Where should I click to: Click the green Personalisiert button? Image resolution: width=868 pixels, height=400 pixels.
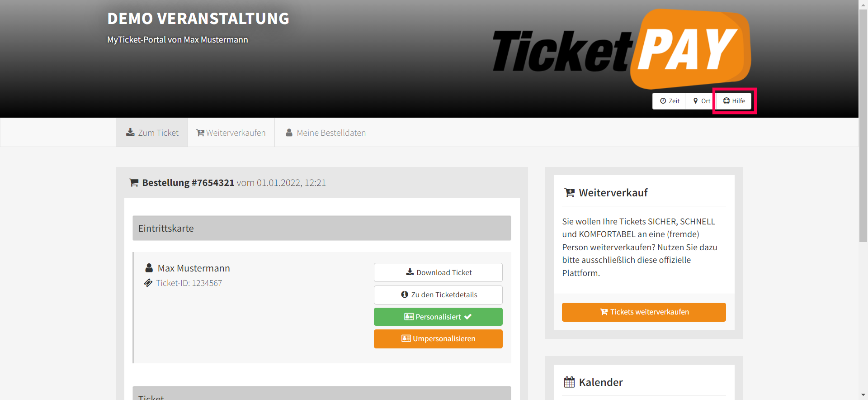pyautogui.click(x=438, y=317)
